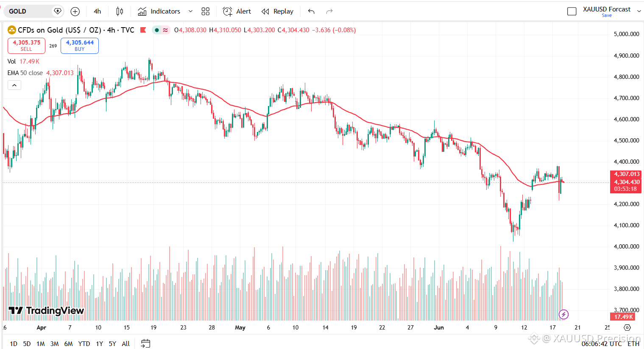Set the range to 1D
Image resolution: width=644 pixels, height=349 pixels.
click(x=14, y=343)
